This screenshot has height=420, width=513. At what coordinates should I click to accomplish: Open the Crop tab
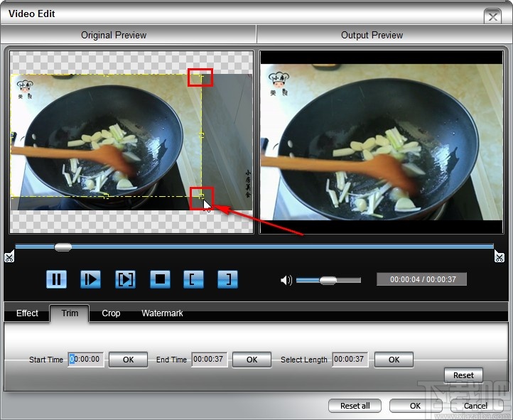click(111, 313)
